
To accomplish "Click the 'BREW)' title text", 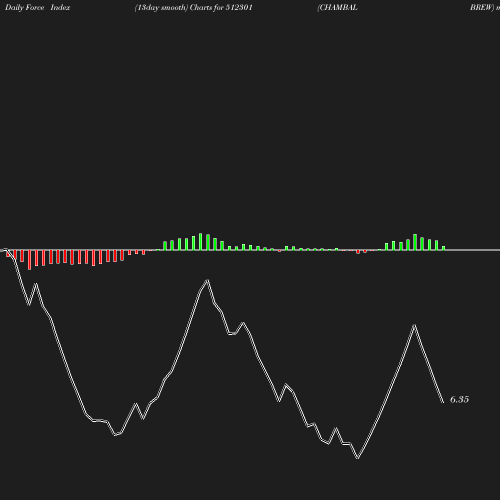I will coord(482,8).
